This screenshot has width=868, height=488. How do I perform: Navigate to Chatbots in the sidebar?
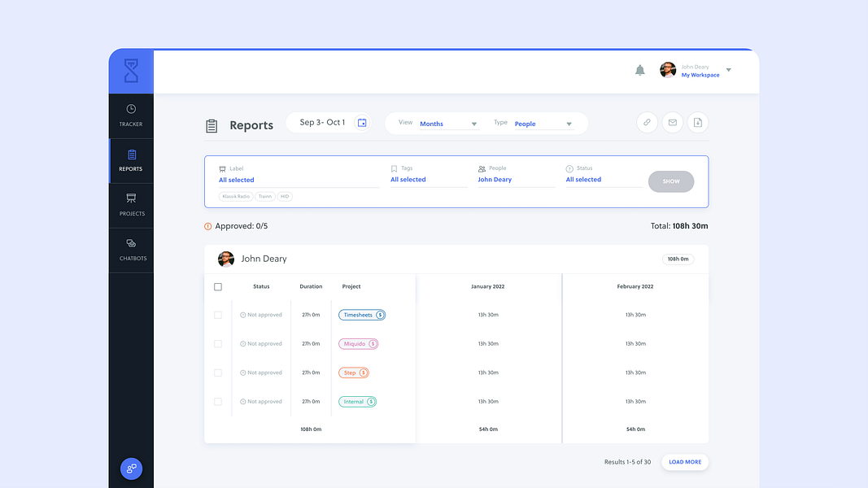click(131, 249)
